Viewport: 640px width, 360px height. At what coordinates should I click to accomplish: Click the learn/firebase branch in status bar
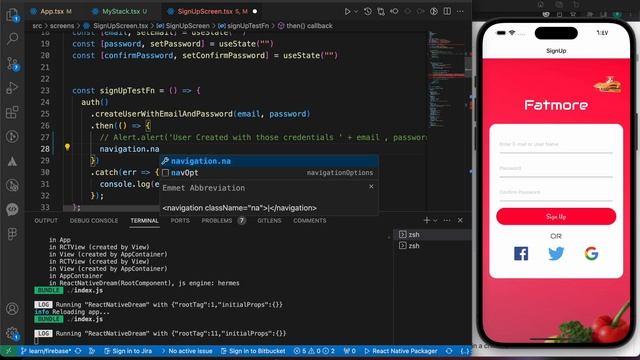click(46, 351)
